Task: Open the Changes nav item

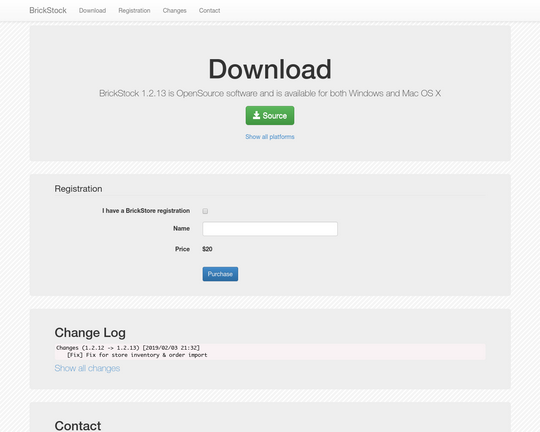Action: (x=175, y=11)
